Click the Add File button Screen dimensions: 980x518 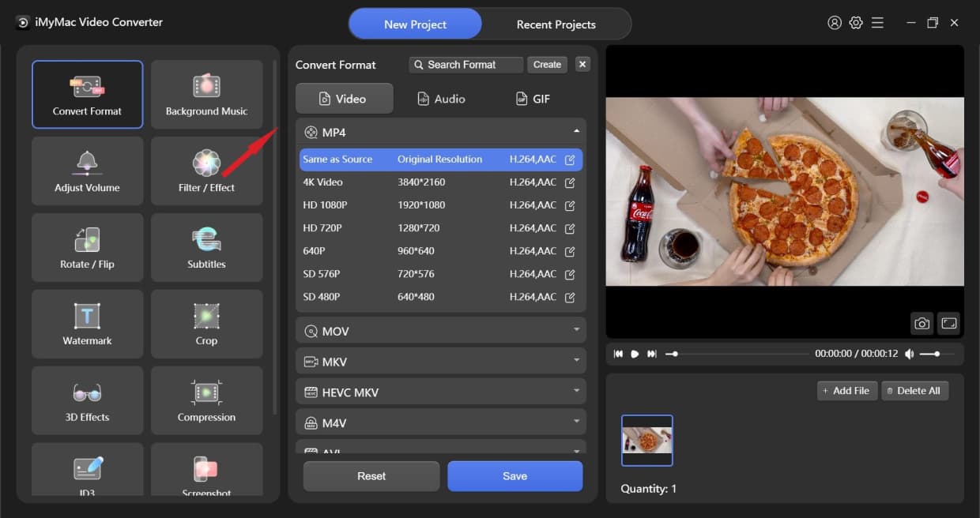pos(847,391)
